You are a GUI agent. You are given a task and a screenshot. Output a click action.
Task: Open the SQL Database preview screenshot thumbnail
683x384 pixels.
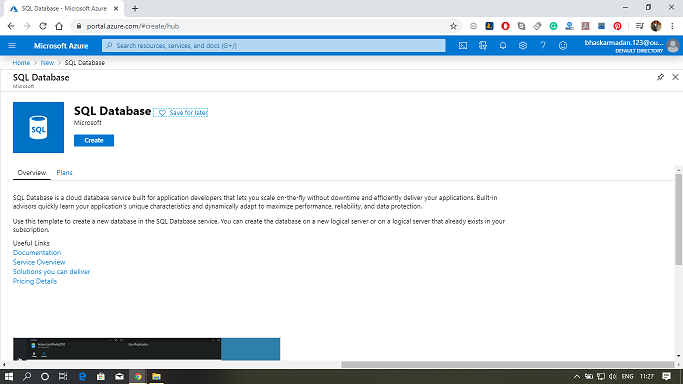146,349
